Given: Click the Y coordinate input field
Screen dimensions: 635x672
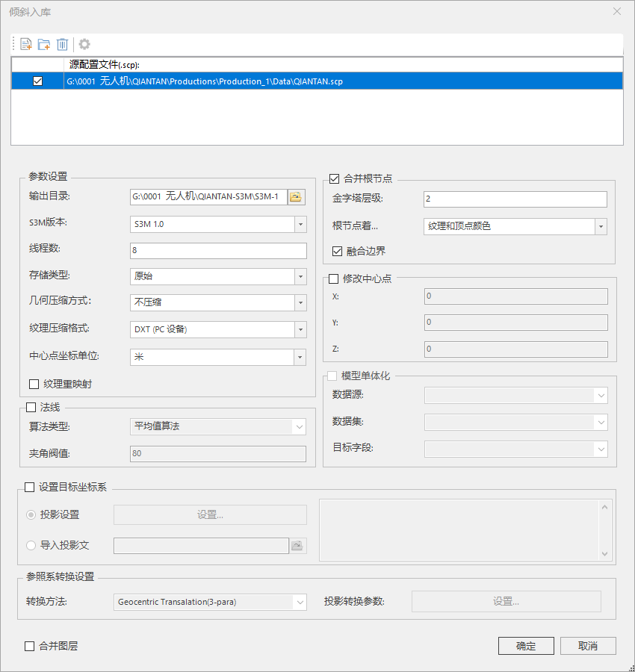Looking at the screenshot, I should (516, 323).
